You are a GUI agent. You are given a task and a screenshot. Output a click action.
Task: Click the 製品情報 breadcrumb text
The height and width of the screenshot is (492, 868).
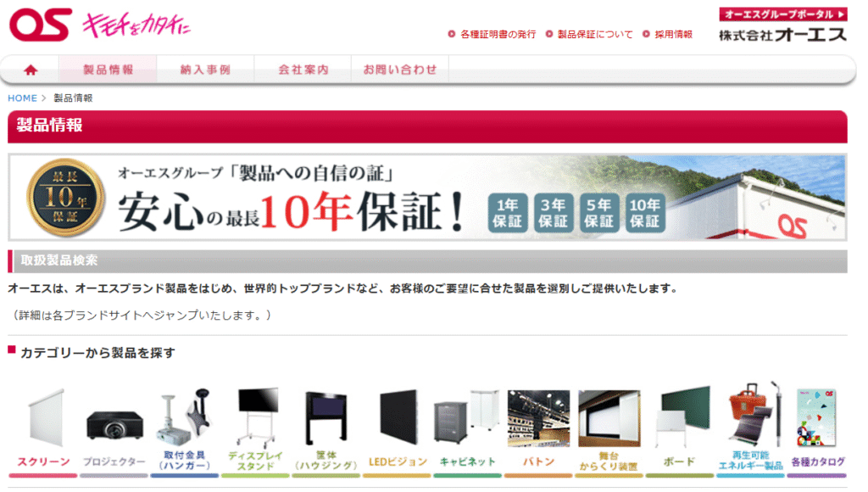coord(73,98)
